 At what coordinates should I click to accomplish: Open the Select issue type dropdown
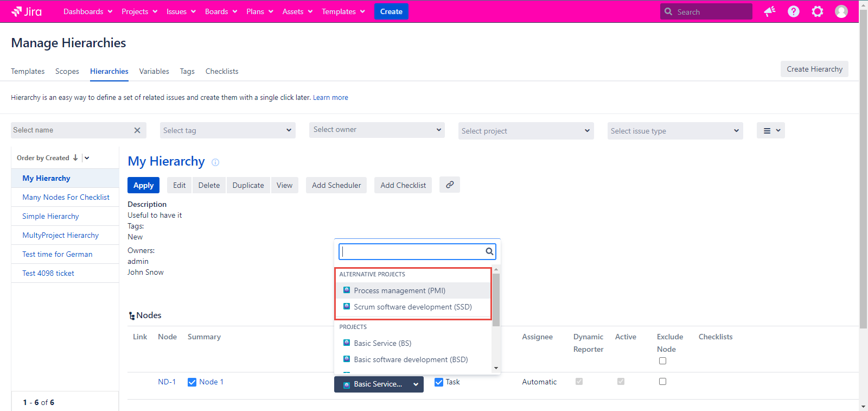click(x=675, y=131)
